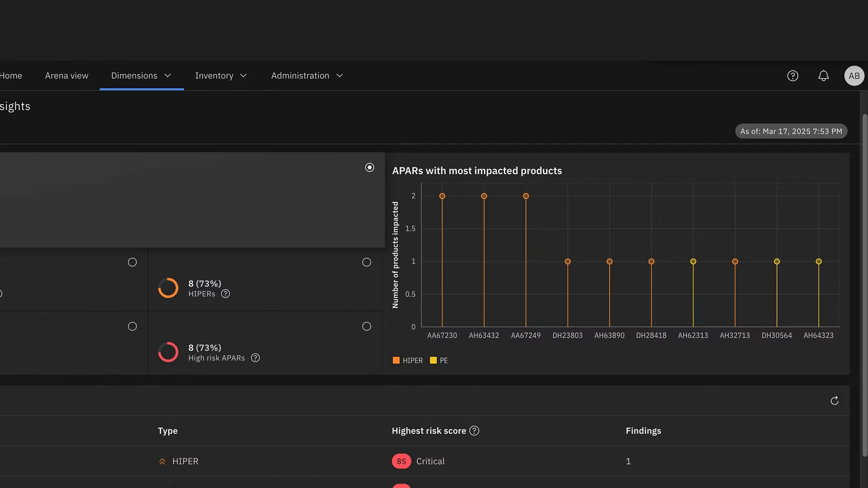
Task: Open the help icon in top navigation
Action: point(792,76)
